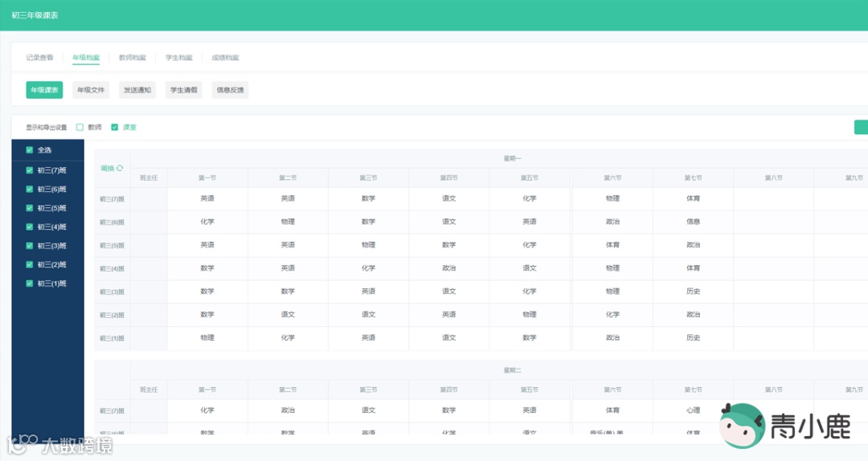The height and width of the screenshot is (461, 868).
Task: Click the 调换 swap refresh icon
Action: tap(120, 168)
